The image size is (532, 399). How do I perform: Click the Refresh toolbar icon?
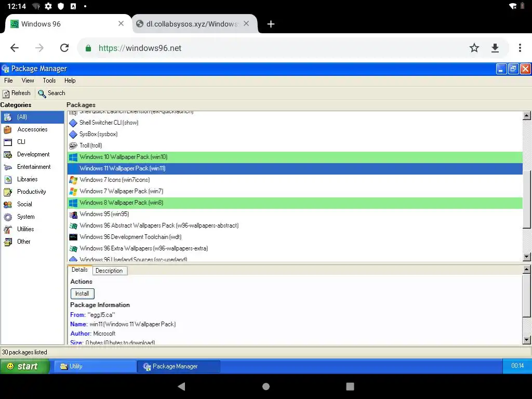[x=6, y=94]
